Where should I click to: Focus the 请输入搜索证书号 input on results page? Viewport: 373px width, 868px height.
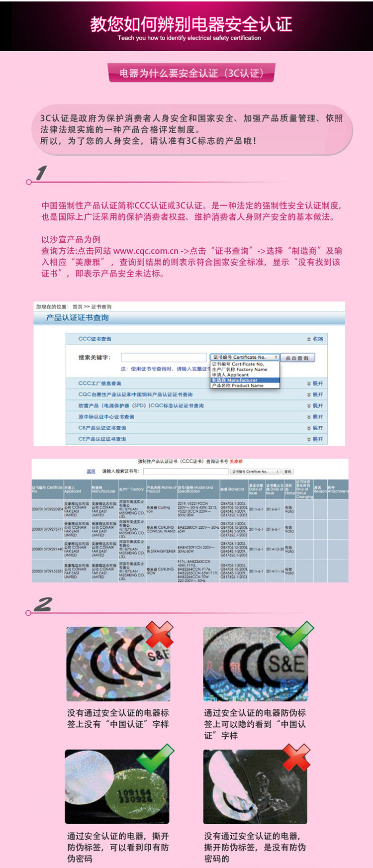[186, 471]
